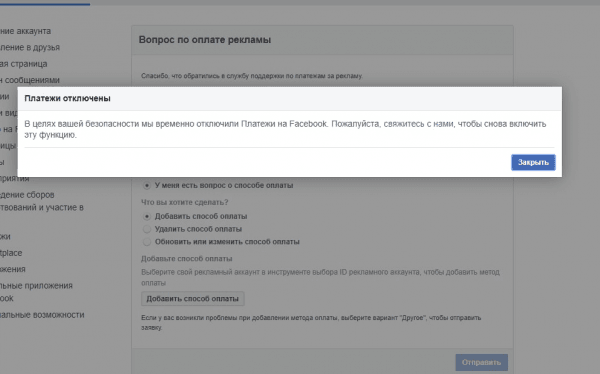Click the 'Добавить способ оплаты' button
This screenshot has height=374, width=600.
(192, 299)
